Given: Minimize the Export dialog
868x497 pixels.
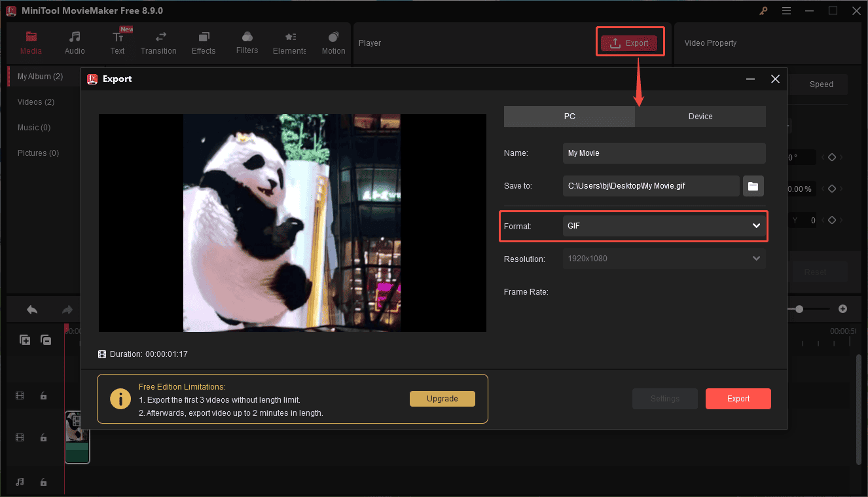Looking at the screenshot, I should click(750, 79).
